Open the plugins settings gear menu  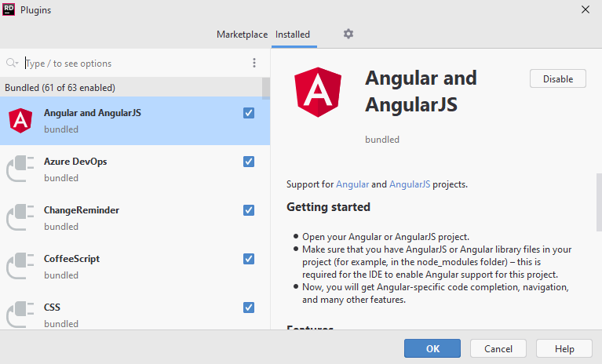point(348,35)
